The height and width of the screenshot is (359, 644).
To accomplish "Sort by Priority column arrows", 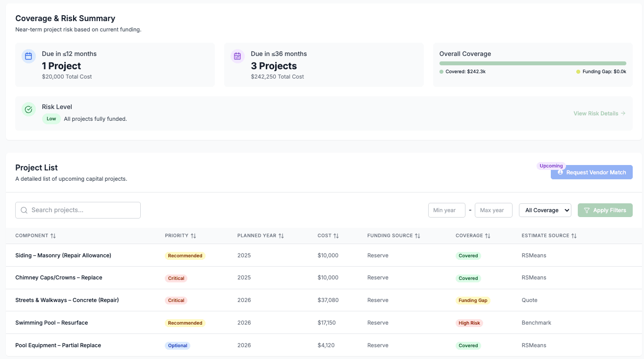I will (193, 236).
